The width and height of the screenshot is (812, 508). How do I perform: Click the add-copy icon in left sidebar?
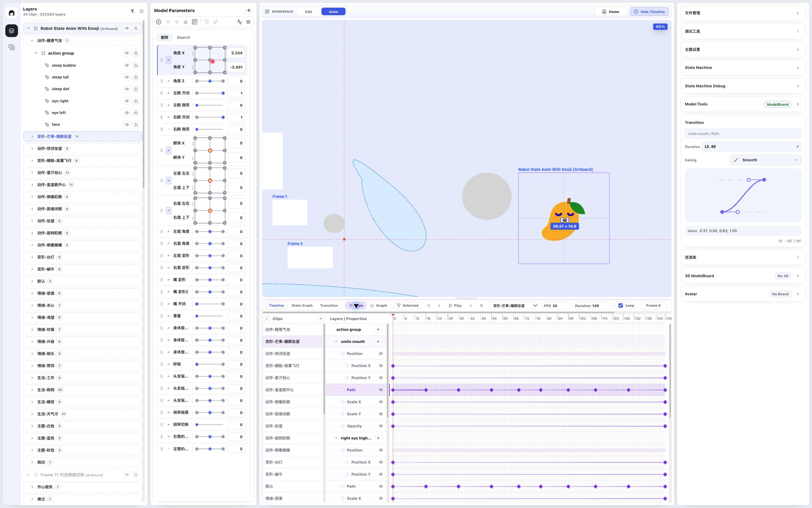11,47
